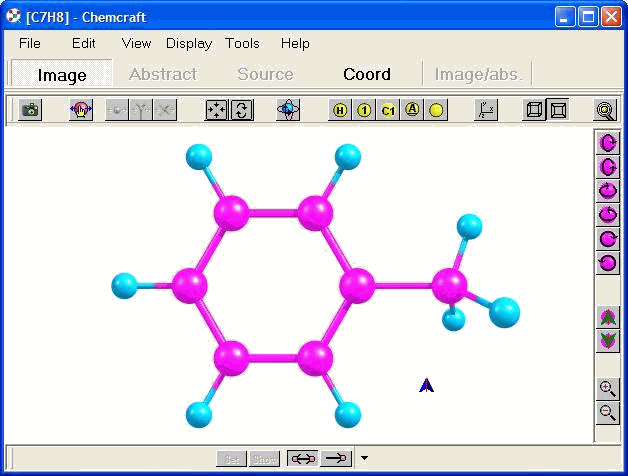Click the magnifier icon in top toolbar
The image size is (628, 476).
point(605,110)
